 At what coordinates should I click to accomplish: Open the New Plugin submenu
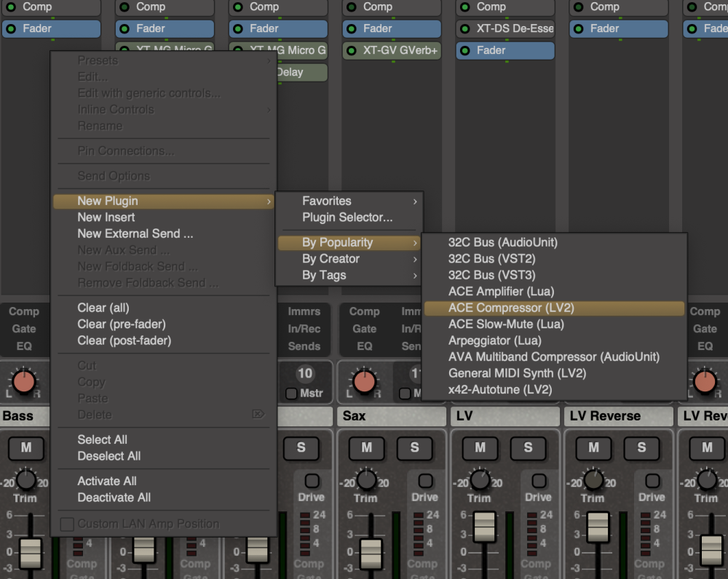(x=163, y=201)
